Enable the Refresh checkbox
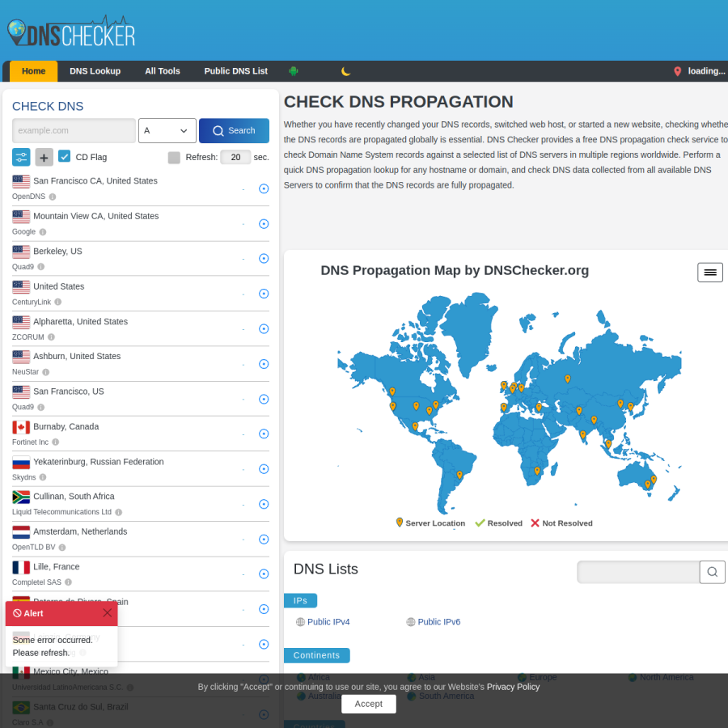The height and width of the screenshot is (728, 728). coord(174,158)
